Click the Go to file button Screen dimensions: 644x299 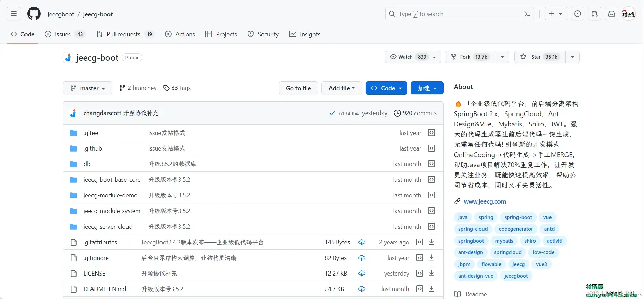point(298,88)
